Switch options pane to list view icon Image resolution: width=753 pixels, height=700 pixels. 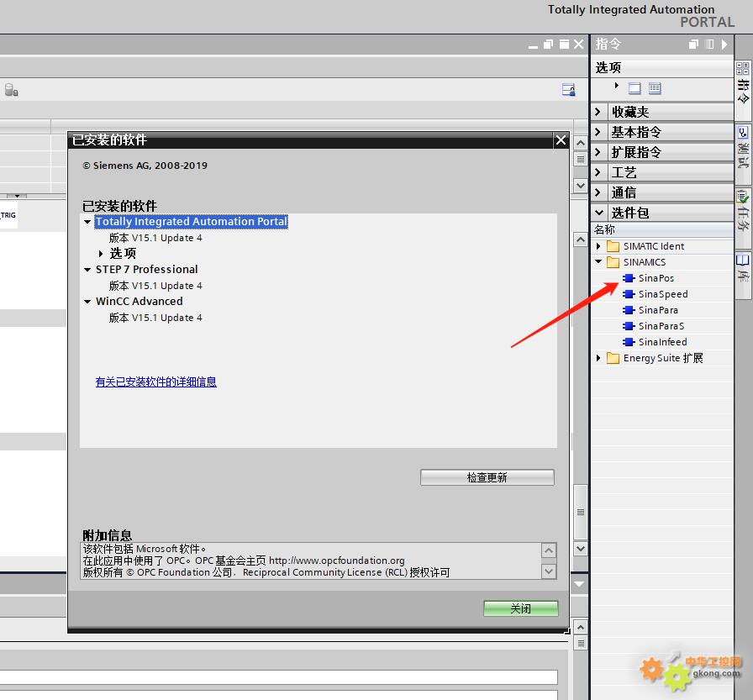tap(655, 88)
